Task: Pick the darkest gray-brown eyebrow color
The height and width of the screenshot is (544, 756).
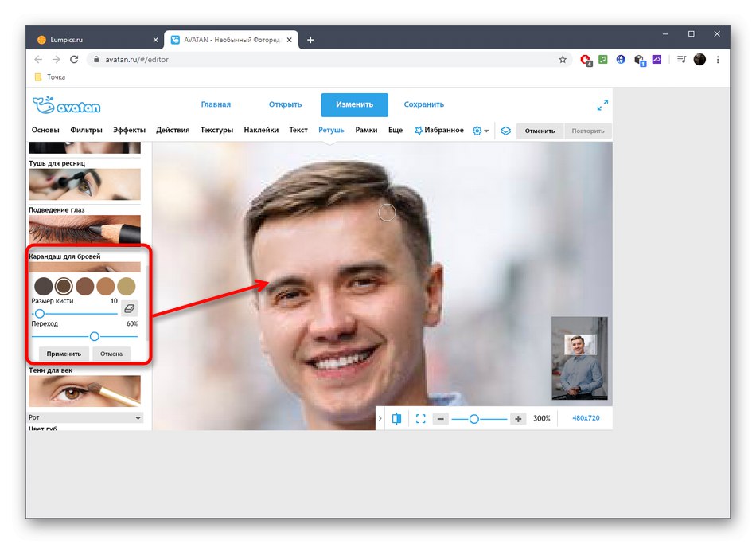Action: (44, 286)
